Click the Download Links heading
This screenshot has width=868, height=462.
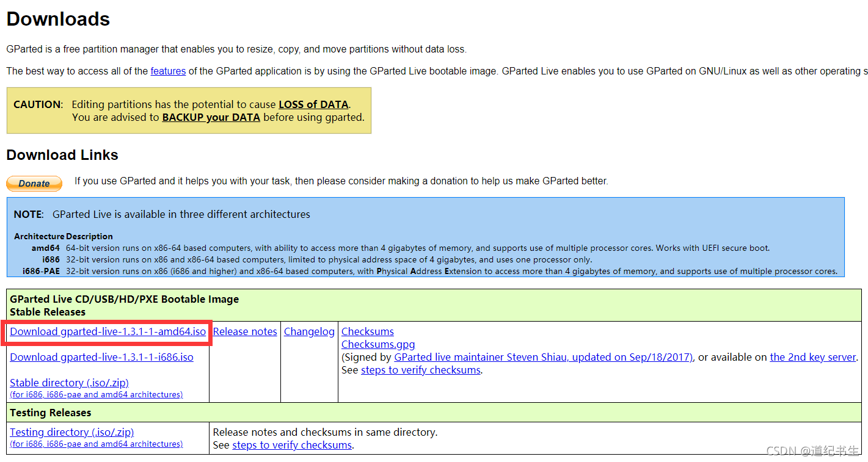point(62,155)
